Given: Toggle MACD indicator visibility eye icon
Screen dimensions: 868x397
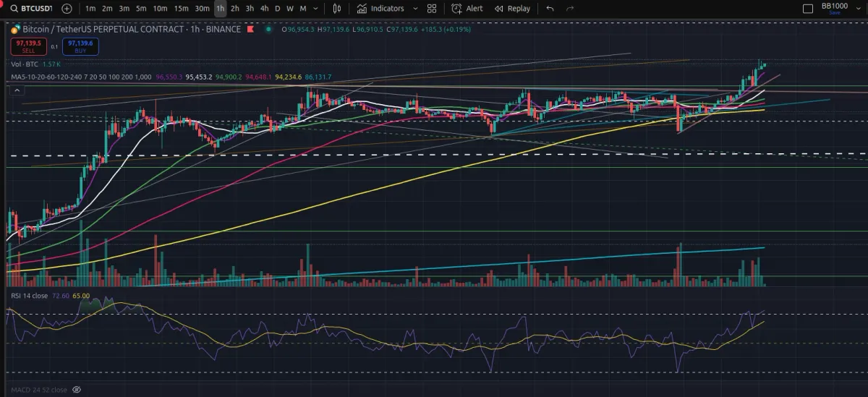Looking at the screenshot, I should [77, 390].
